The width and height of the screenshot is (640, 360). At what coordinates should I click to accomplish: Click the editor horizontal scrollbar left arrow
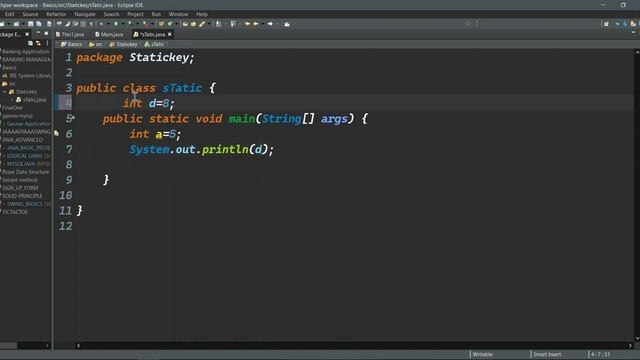(x=78, y=345)
